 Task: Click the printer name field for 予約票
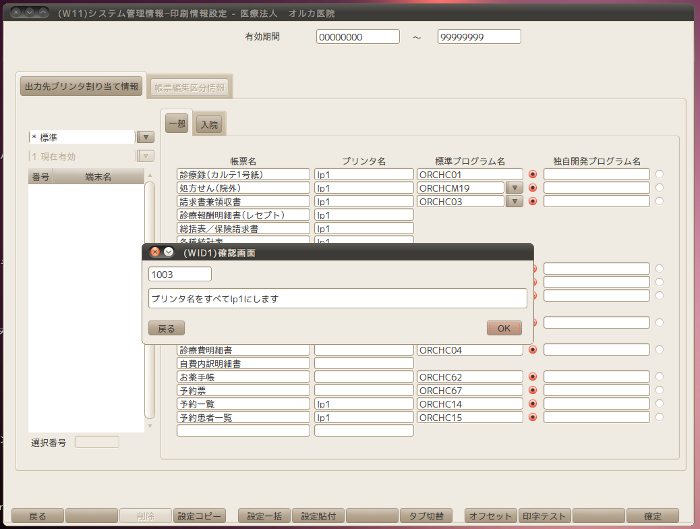(363, 391)
